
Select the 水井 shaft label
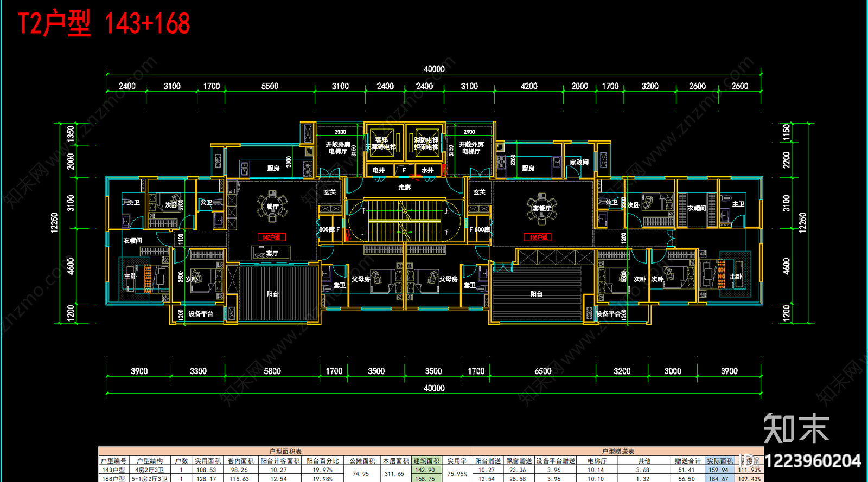(x=427, y=170)
